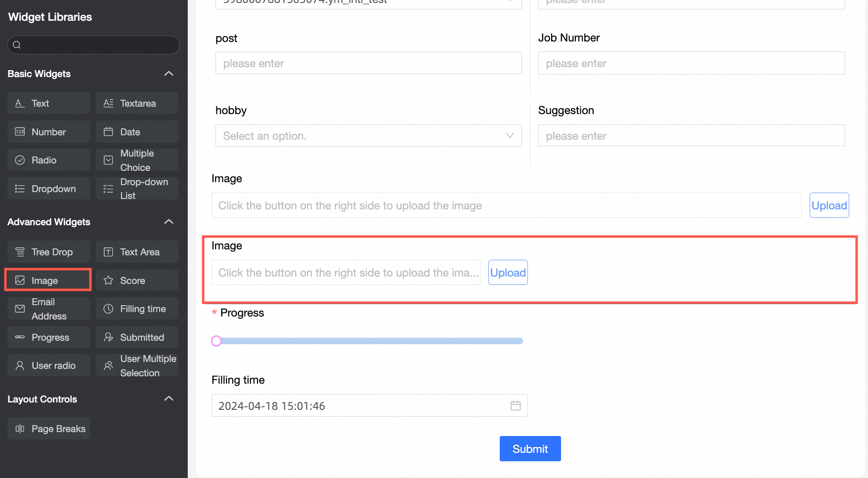The image size is (868, 478).
Task: Select the Page Breaks widget icon
Action: [x=20, y=429]
